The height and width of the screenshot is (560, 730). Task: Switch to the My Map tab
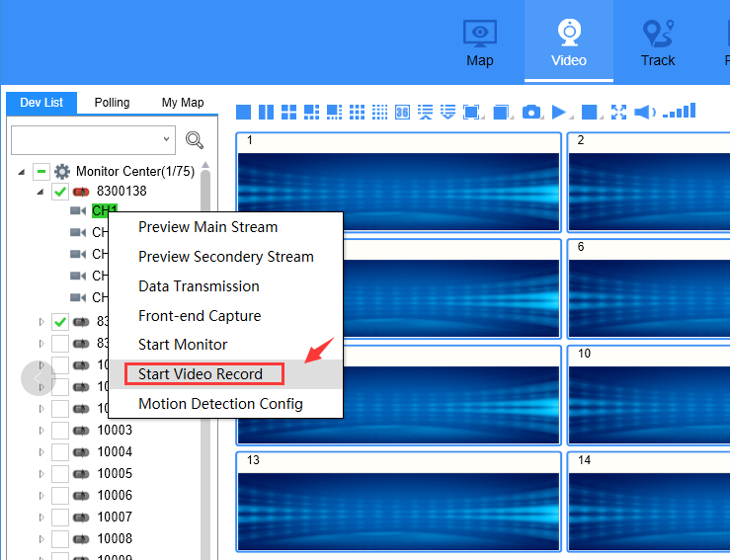click(183, 103)
